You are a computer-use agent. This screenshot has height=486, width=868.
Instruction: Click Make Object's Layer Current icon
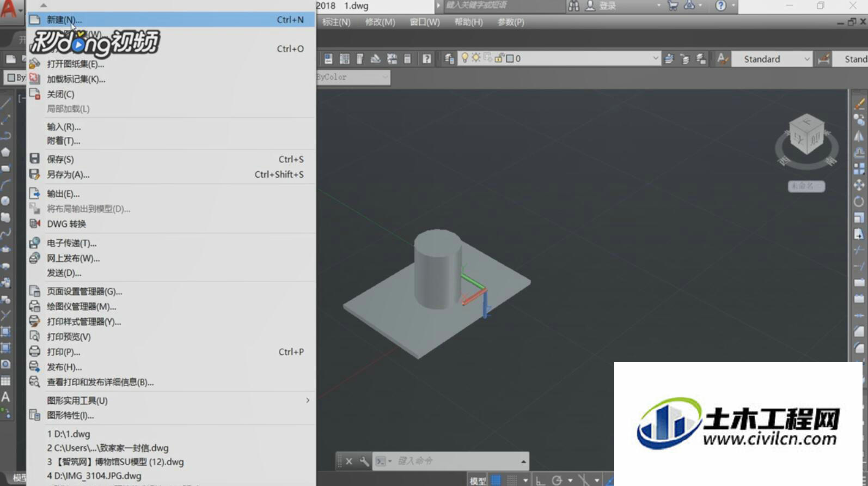click(x=669, y=59)
